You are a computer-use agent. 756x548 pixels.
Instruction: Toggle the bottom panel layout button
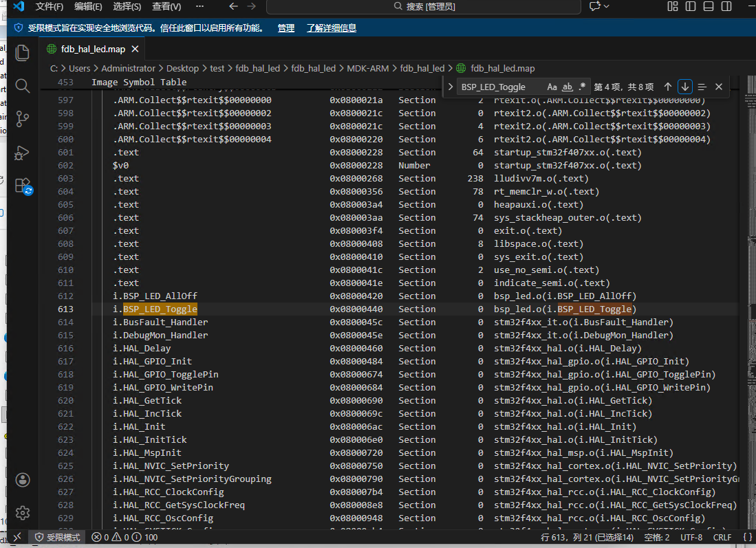(709, 6)
